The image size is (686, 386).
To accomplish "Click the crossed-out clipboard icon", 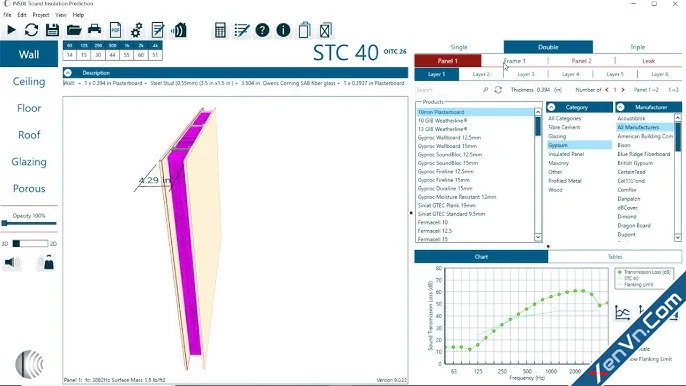I will point(326,30).
